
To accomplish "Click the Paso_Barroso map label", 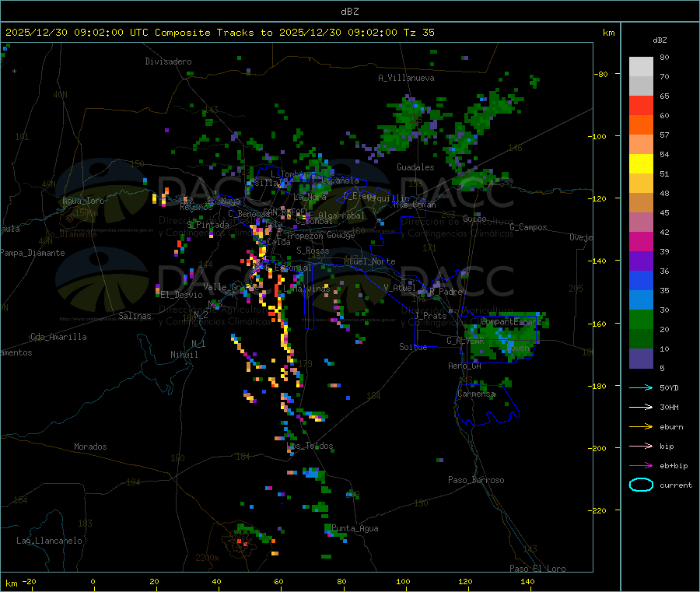I will tap(476, 480).
